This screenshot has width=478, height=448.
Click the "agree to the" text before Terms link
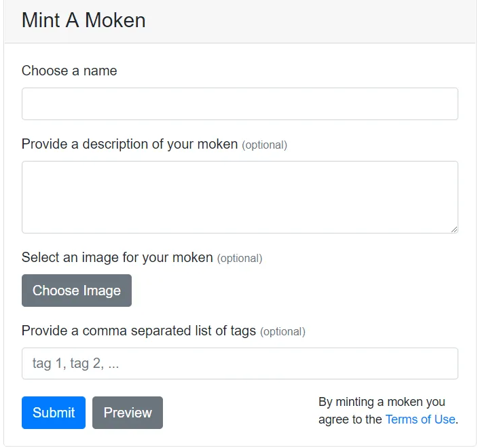click(x=350, y=419)
